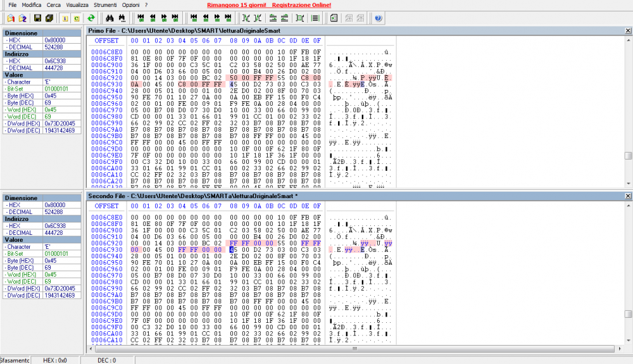Image resolution: width=633 pixels, height=364 pixels.
Task: Open the Visualizza menu
Action: tap(77, 5)
